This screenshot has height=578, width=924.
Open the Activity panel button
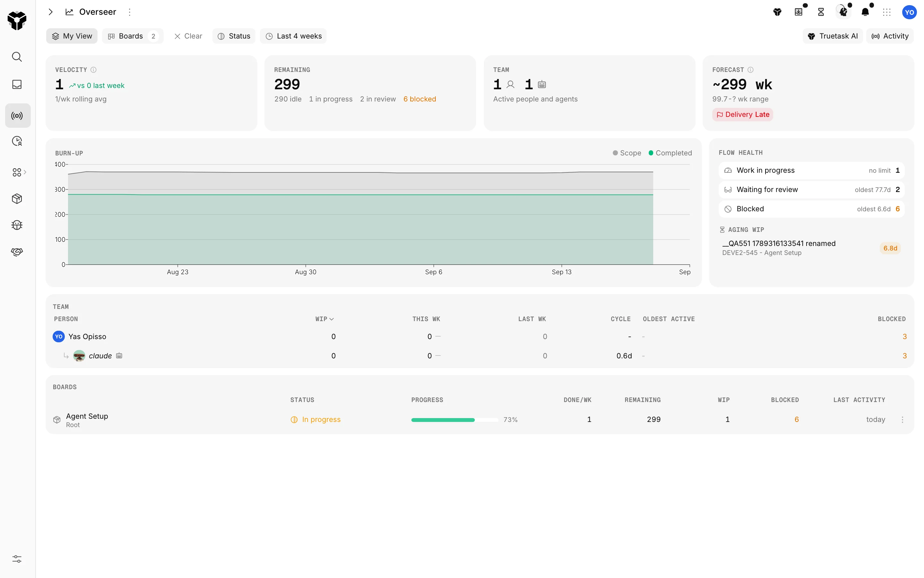tap(890, 36)
